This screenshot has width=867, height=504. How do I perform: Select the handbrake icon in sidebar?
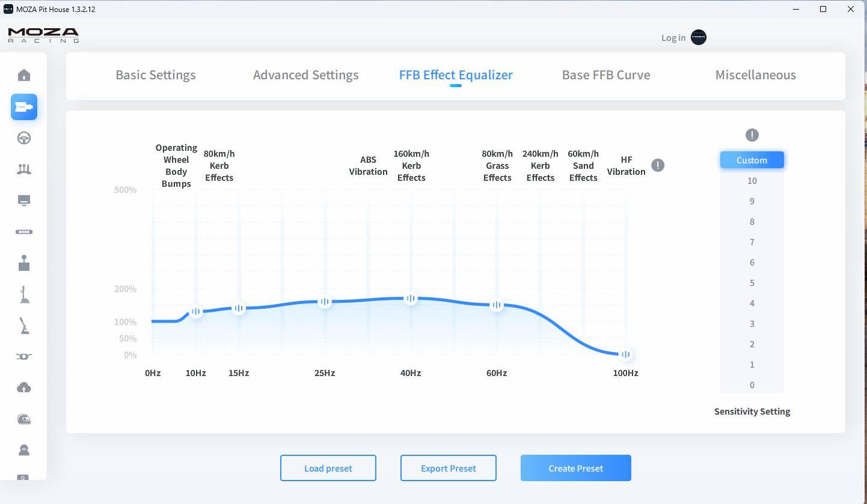point(24,326)
